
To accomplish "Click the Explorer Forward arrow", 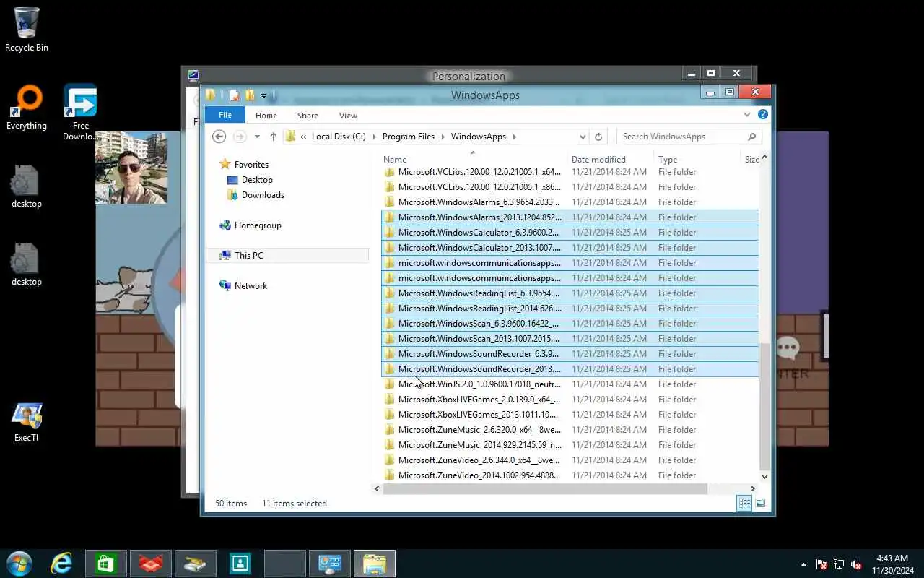I will pyautogui.click(x=240, y=137).
